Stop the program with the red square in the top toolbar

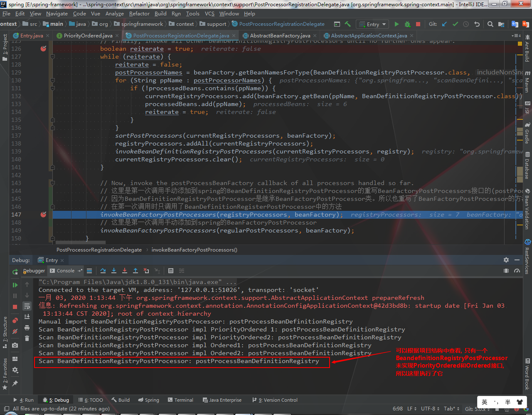click(x=418, y=24)
